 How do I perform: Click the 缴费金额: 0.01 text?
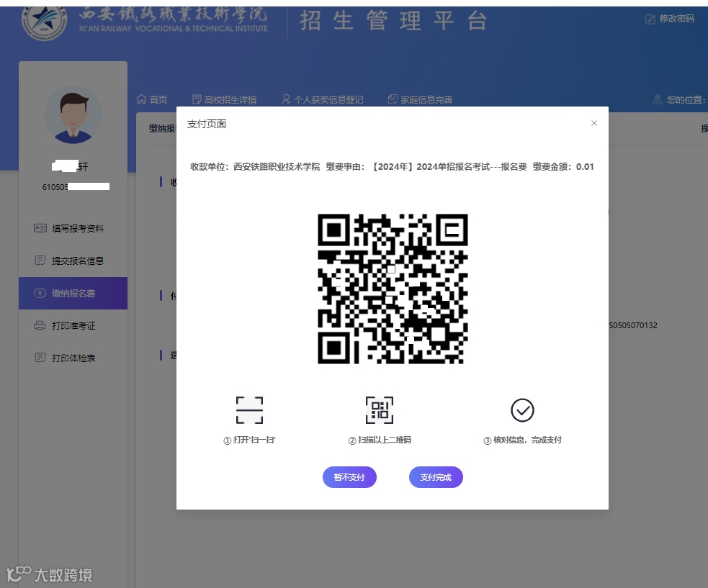click(563, 166)
